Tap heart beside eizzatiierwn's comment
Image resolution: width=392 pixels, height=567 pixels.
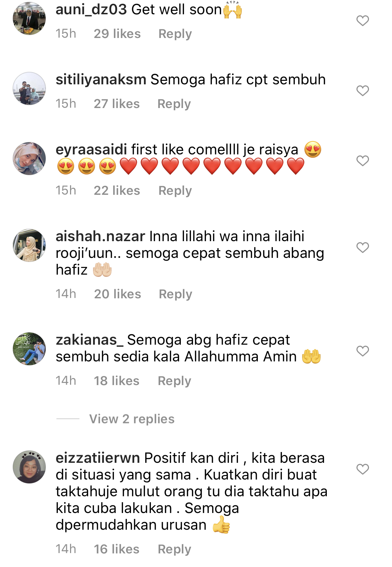click(362, 469)
